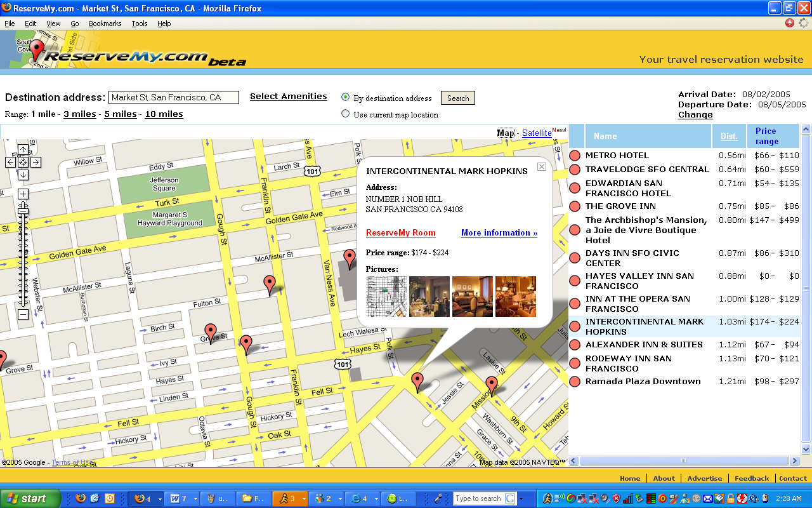
Task: Zoom in the map with the plus icon
Action: point(23,194)
